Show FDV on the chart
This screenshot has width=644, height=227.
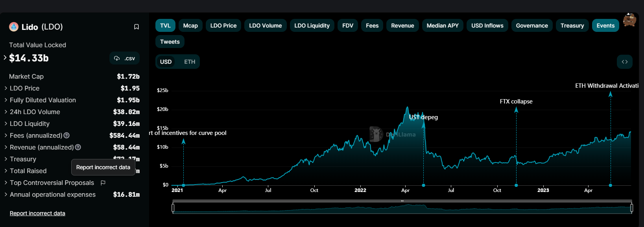pos(348,26)
